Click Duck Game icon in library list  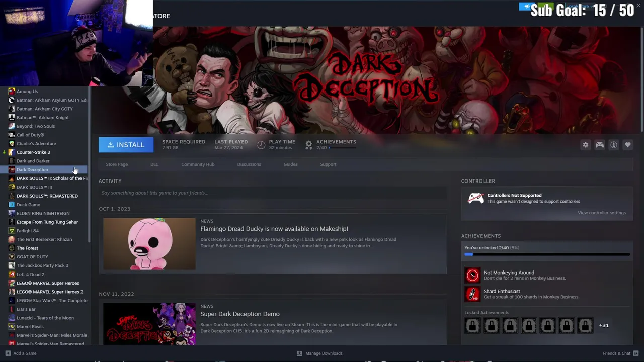click(12, 205)
